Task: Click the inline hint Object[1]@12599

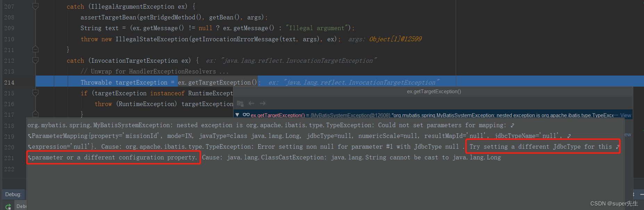Action: 395,39
